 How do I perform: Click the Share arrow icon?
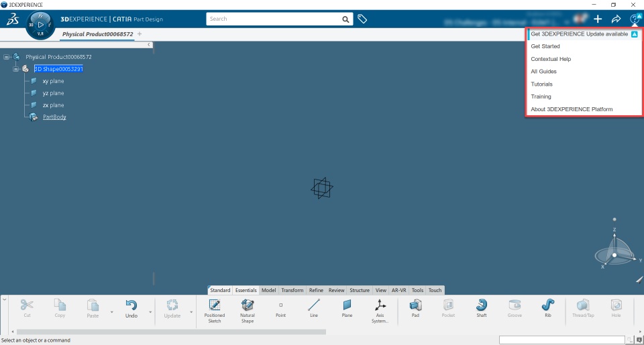coord(616,19)
